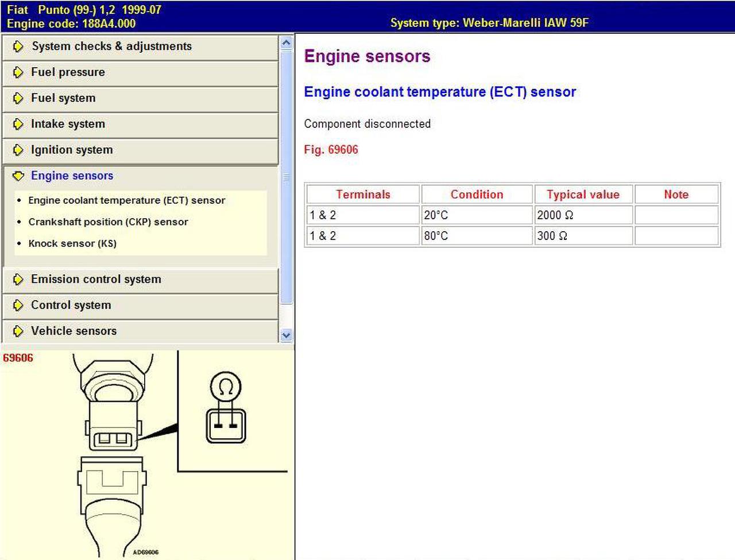Image resolution: width=735 pixels, height=560 pixels.
Task: Open Engine coolant temperature (ECT) sensor item
Action: 127,200
